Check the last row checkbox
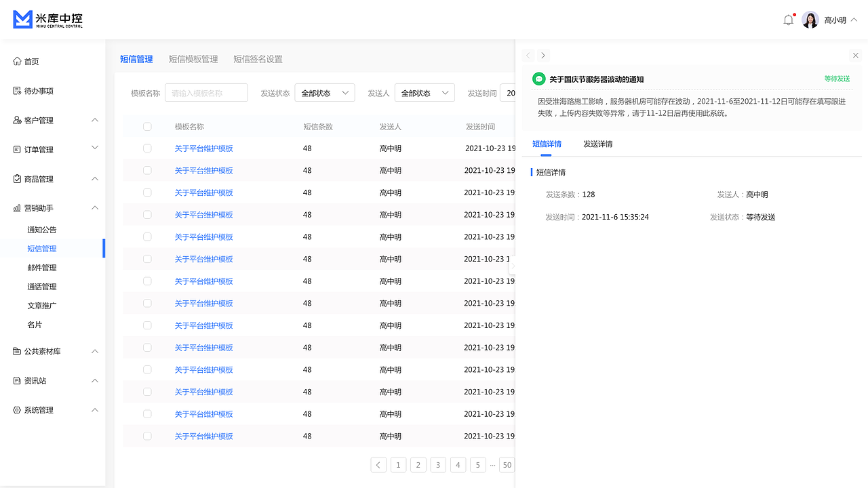This screenshot has height=488, width=868. click(x=147, y=436)
